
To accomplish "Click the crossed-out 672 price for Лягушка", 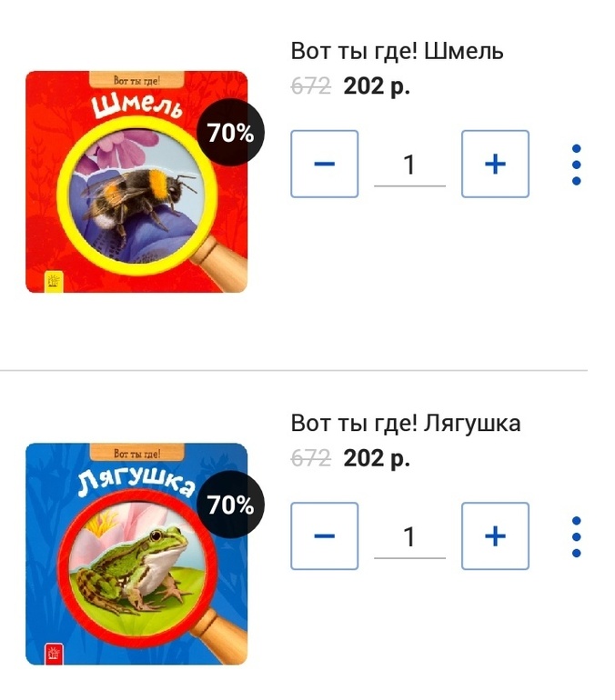I will coord(311,457).
